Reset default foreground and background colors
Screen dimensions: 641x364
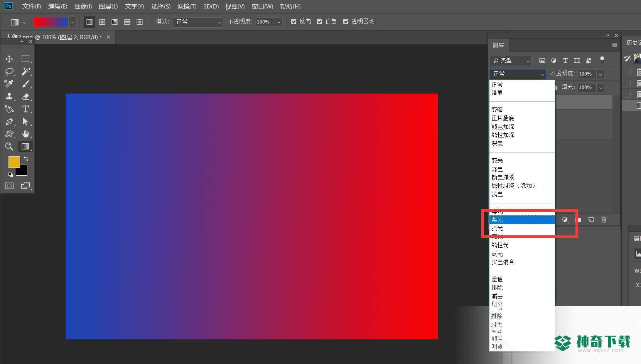(x=10, y=174)
